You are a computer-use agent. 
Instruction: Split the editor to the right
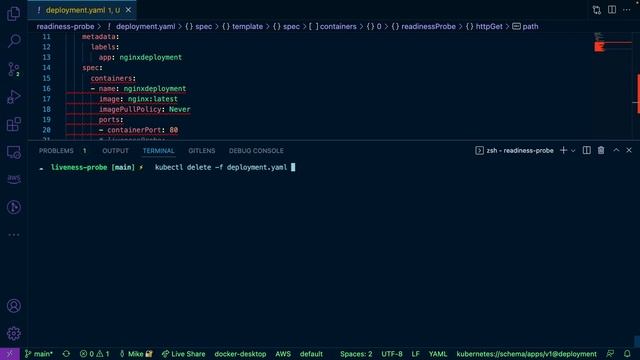pyautogui.click(x=612, y=10)
